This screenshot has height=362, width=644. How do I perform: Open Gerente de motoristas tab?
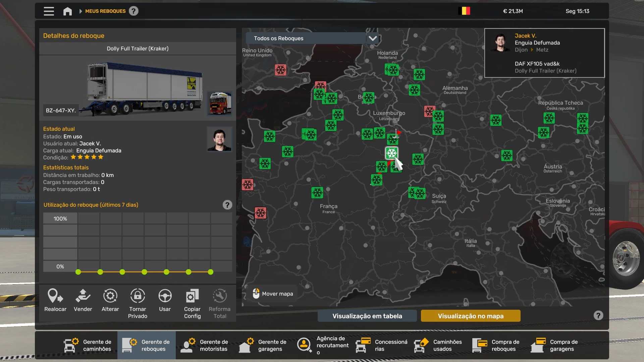coord(205,345)
